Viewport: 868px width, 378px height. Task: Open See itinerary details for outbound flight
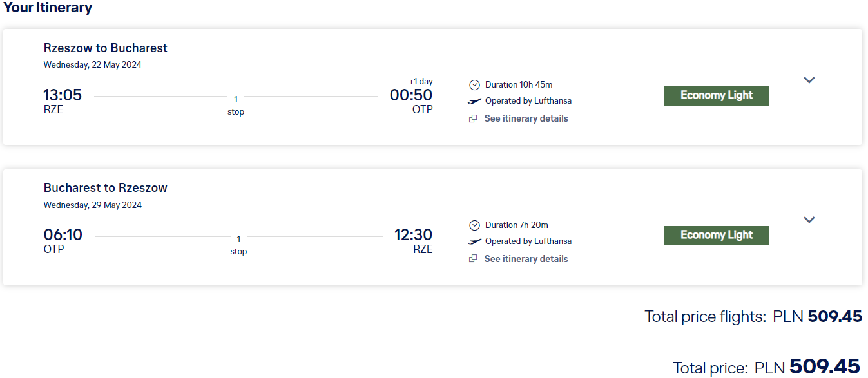coord(526,118)
